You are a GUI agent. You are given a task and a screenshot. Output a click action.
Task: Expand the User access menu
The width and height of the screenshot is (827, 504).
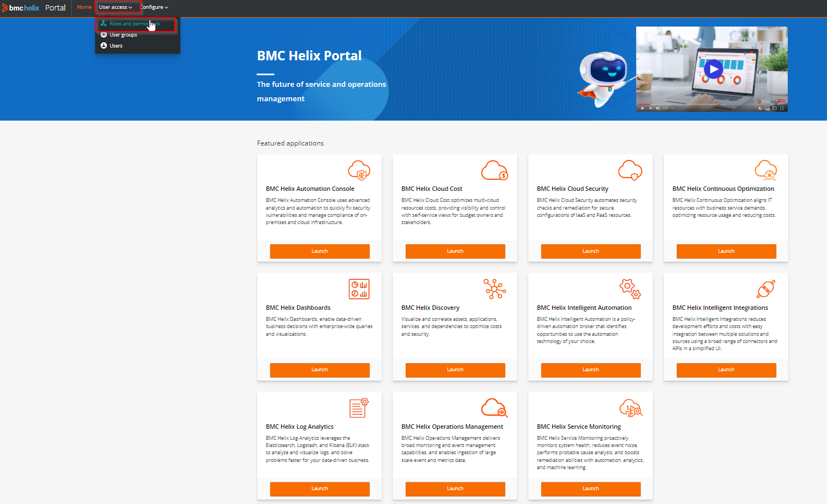coord(116,7)
